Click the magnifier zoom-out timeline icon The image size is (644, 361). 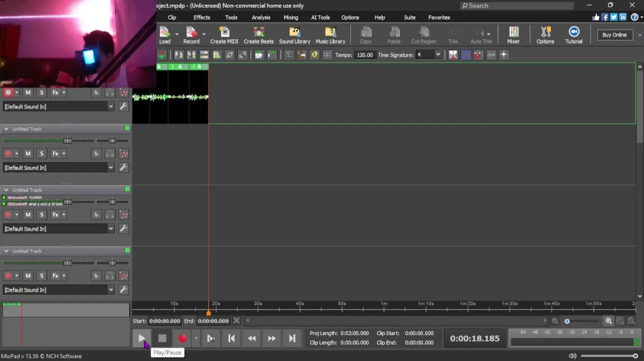click(x=555, y=321)
